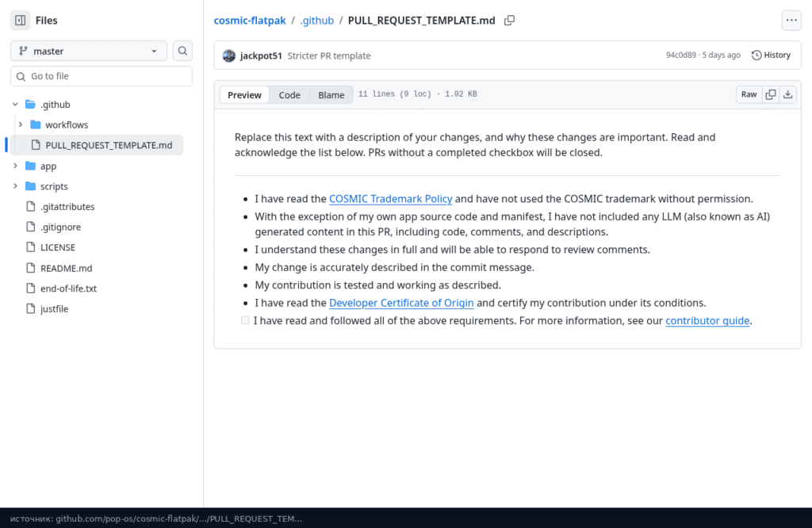Switch to the Blame tab
Viewport: 812px width, 528px height.
pyautogui.click(x=331, y=94)
